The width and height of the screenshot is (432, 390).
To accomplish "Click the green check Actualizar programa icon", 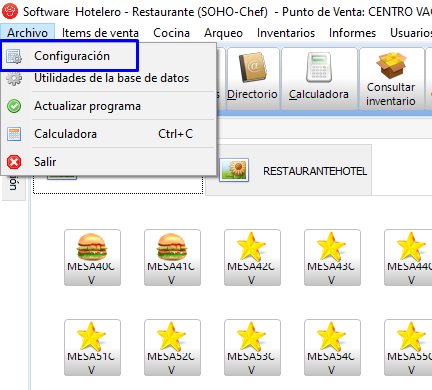I will tap(14, 106).
